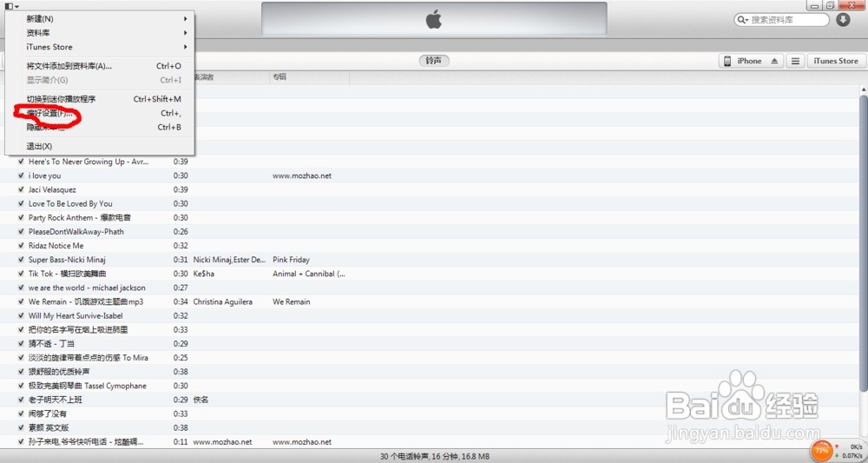
Task: Select 极致完美钢琴曲 Tassel Cymophane
Action: click(x=88, y=386)
